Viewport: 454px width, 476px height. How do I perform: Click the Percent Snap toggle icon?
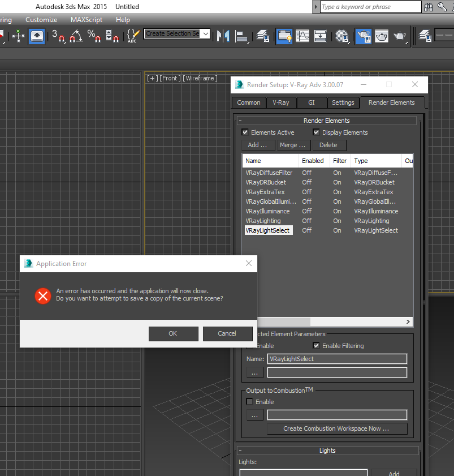click(x=94, y=36)
